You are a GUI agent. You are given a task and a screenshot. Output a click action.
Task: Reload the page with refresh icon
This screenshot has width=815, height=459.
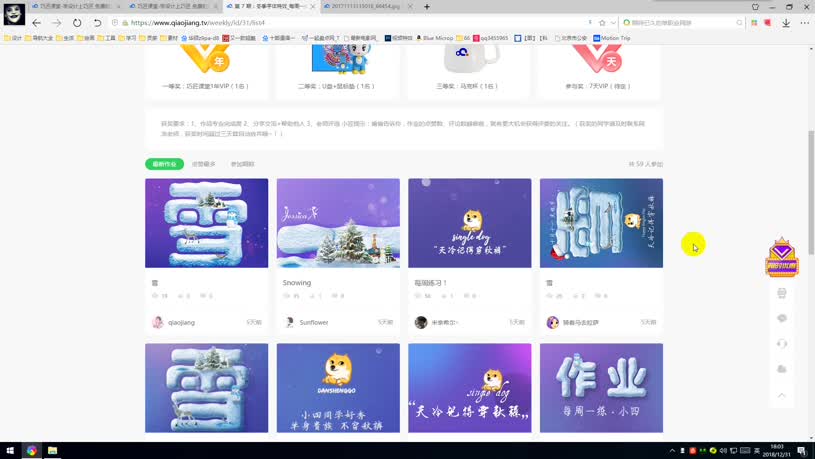(77, 23)
